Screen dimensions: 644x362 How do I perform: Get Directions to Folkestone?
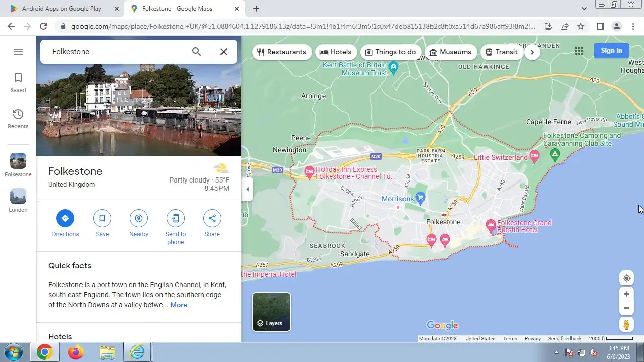(65, 224)
